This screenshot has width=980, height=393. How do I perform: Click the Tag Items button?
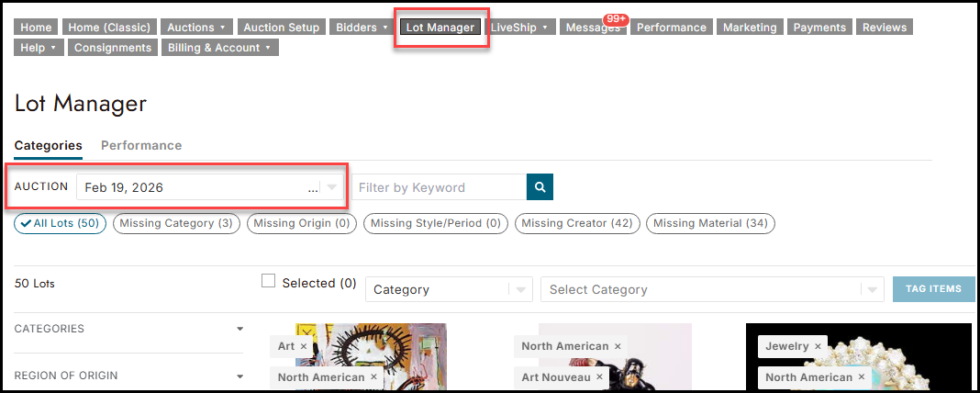pos(934,288)
